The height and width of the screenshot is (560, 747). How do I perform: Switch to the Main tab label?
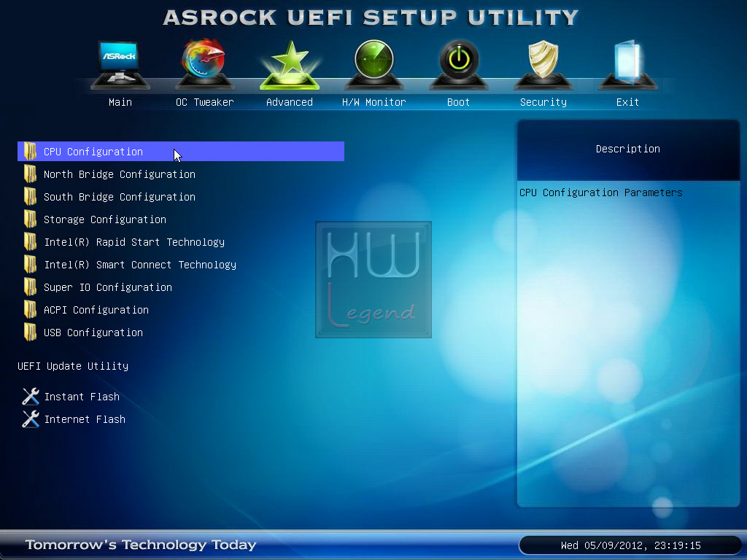120,102
